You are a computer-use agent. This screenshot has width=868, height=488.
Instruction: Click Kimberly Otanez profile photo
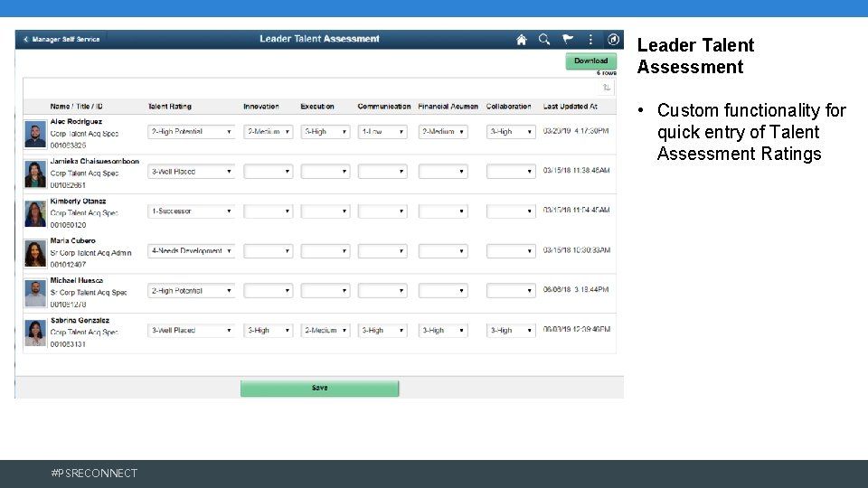35,214
